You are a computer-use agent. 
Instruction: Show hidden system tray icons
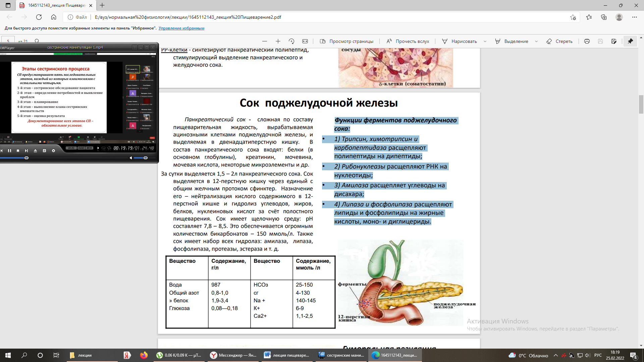click(x=556, y=355)
